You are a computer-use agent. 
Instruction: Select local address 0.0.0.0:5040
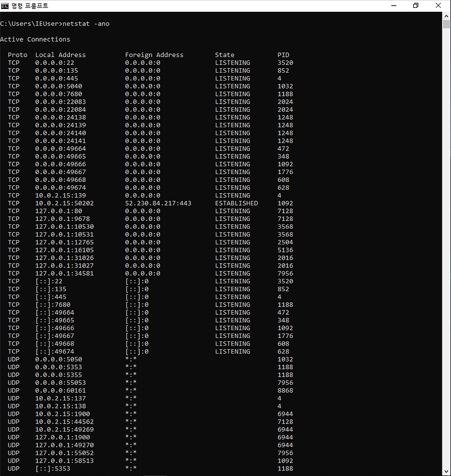(59, 86)
